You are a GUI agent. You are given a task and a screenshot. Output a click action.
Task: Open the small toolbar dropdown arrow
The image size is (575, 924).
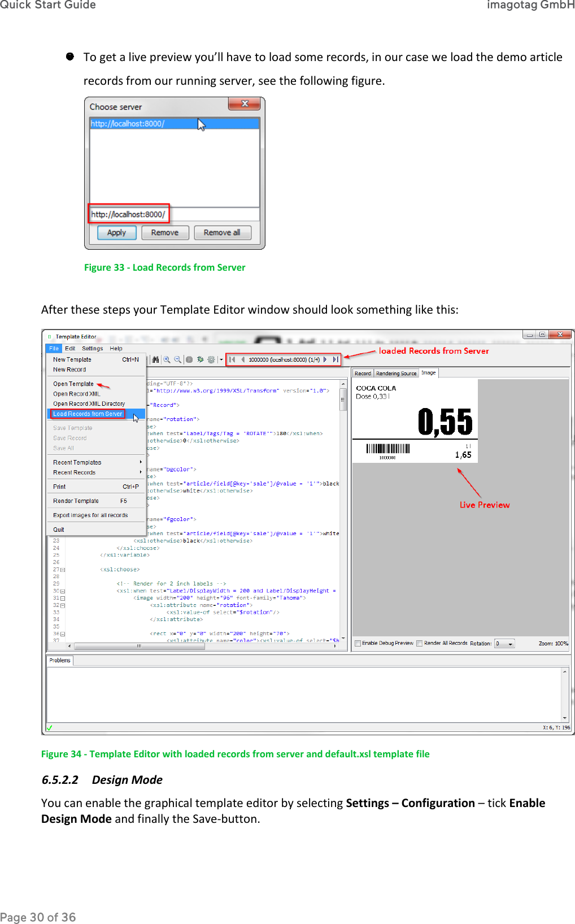221,359
